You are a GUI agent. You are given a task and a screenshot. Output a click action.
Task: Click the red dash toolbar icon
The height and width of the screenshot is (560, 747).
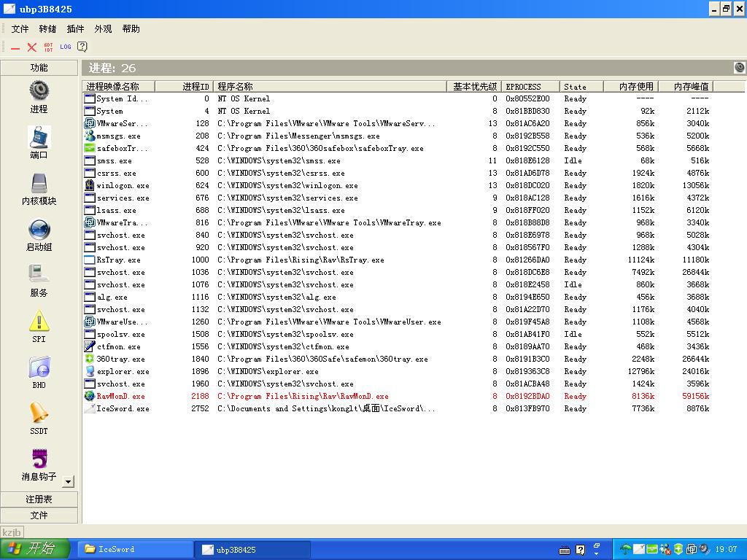15,47
